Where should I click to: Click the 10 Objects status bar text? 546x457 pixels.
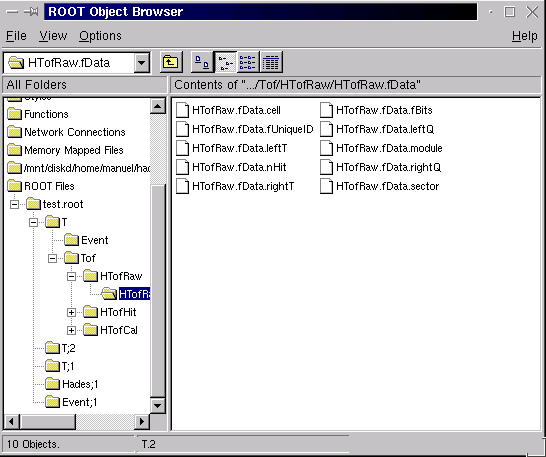coord(33,444)
